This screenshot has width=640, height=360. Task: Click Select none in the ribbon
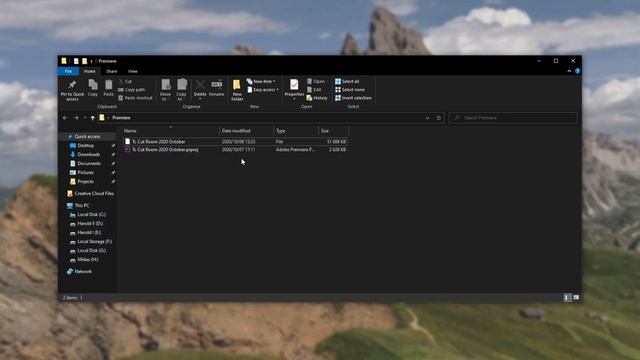pyautogui.click(x=350, y=90)
